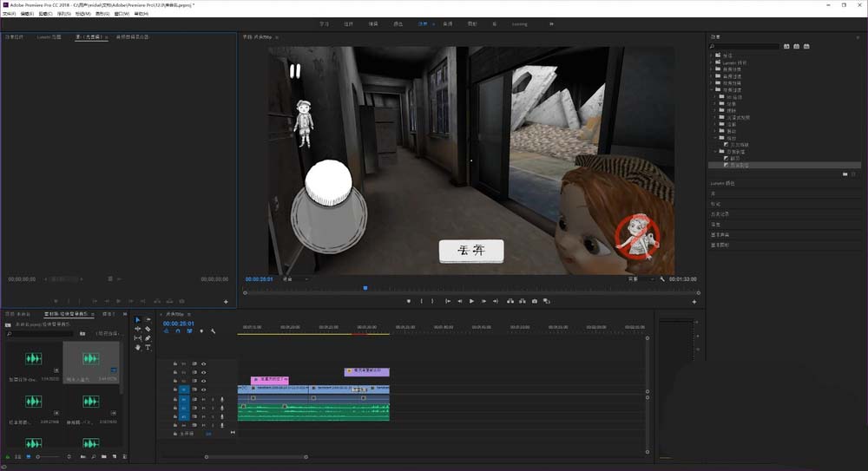Select the Selection arrow tool
The image size is (868, 471).
tap(137, 320)
